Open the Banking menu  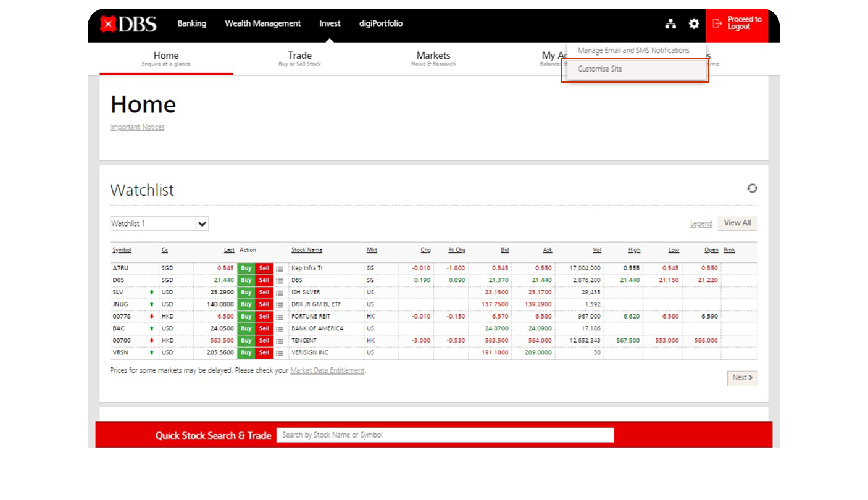[x=192, y=23]
